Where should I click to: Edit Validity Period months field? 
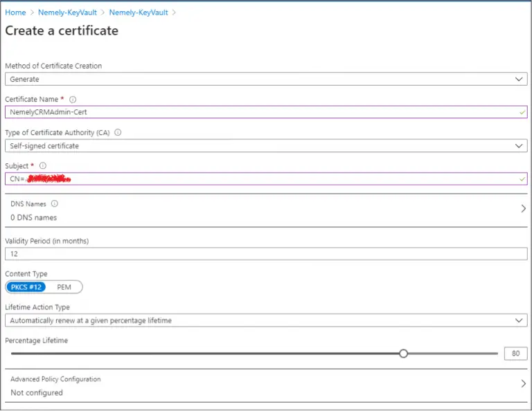pyautogui.click(x=266, y=254)
